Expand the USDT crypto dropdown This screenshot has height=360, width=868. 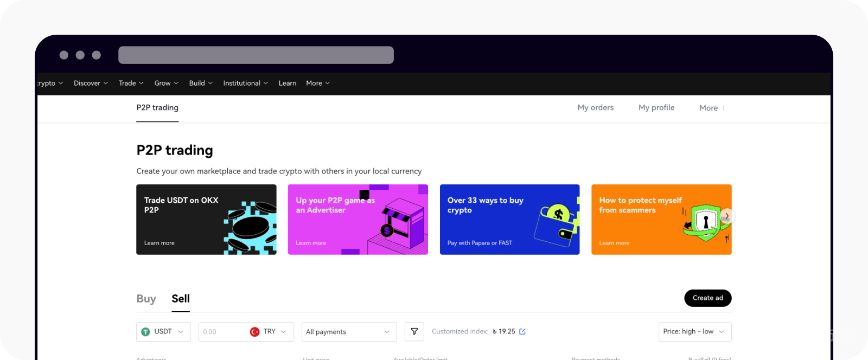(163, 332)
